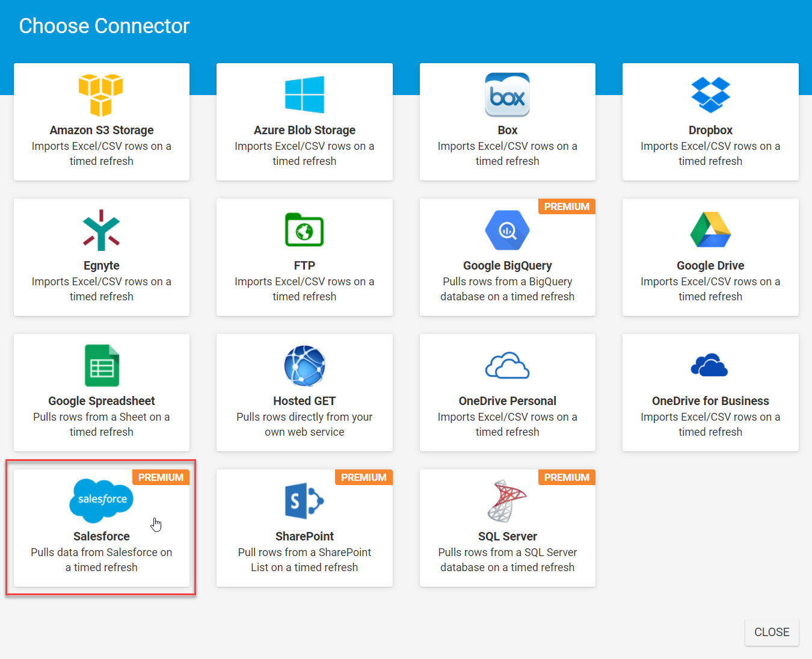This screenshot has width=812, height=659.
Task: Select the Azure Blob Storage title
Action: point(304,130)
